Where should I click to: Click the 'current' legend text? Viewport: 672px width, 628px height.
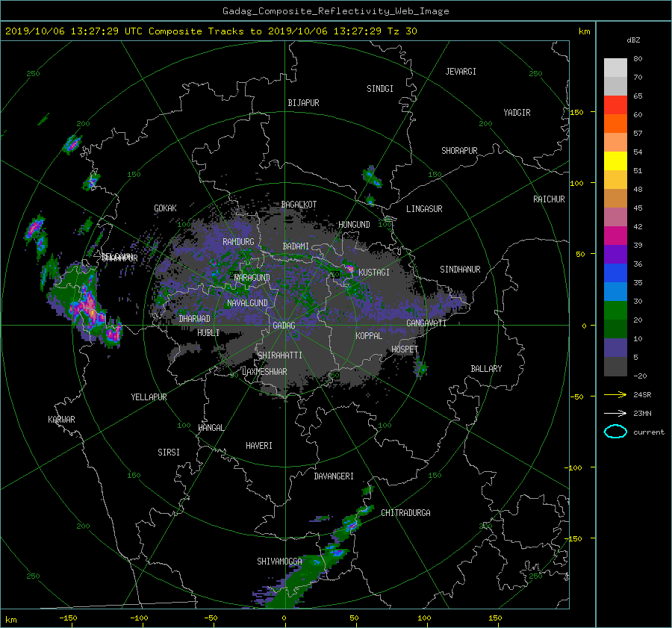pos(648,432)
